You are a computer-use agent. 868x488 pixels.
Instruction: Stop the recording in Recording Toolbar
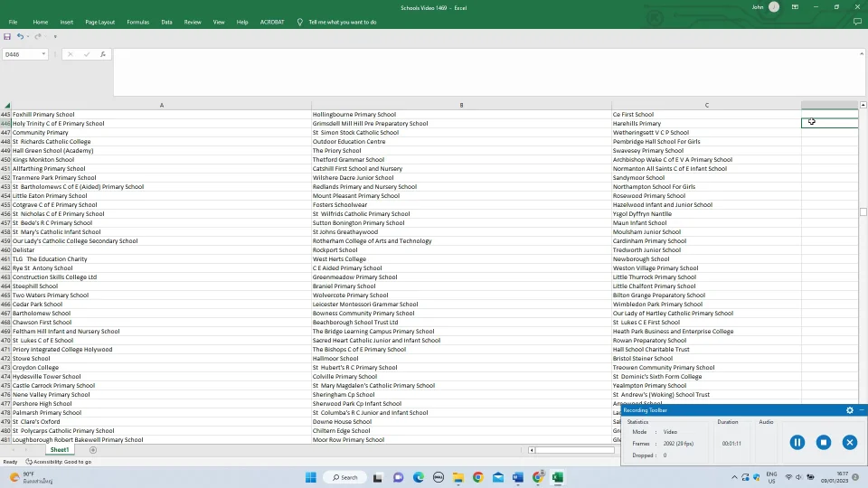(823, 442)
